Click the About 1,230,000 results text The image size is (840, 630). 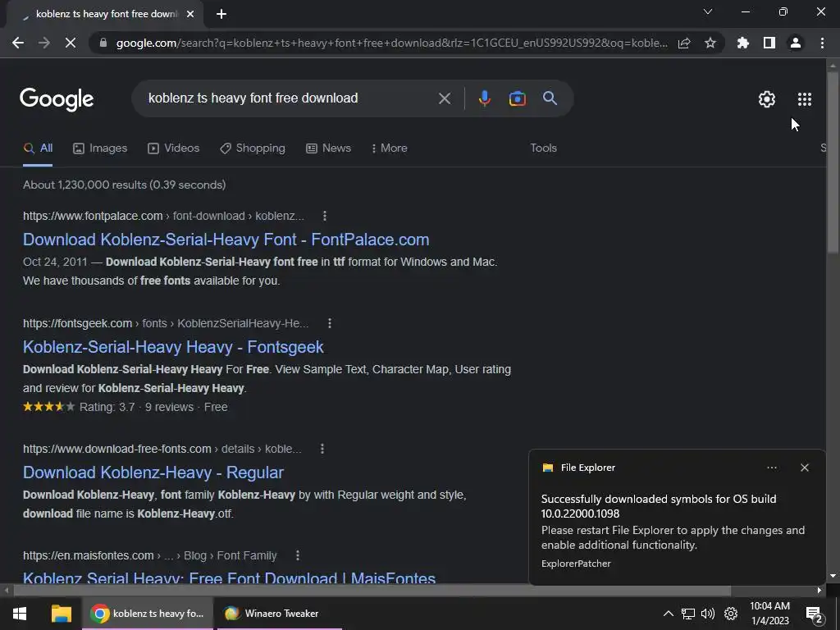pos(125,185)
